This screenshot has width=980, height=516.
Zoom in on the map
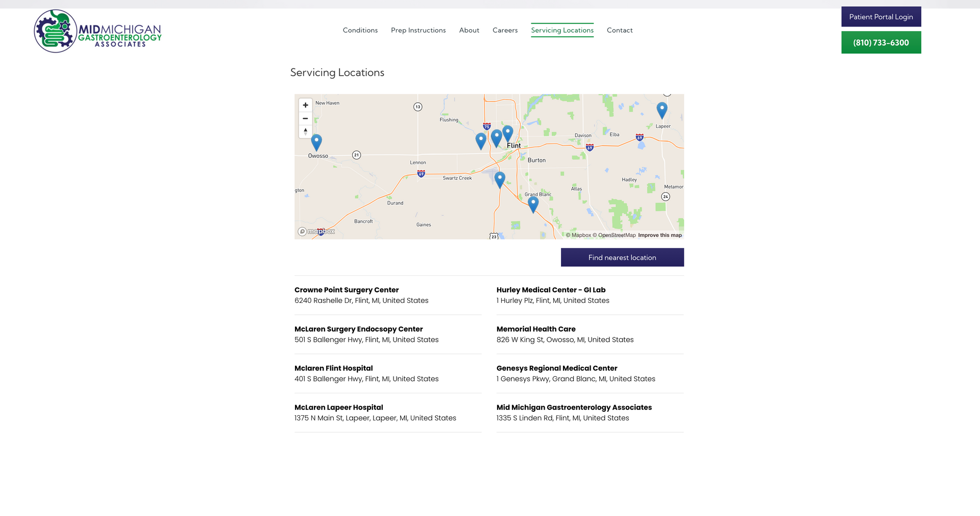pyautogui.click(x=305, y=105)
